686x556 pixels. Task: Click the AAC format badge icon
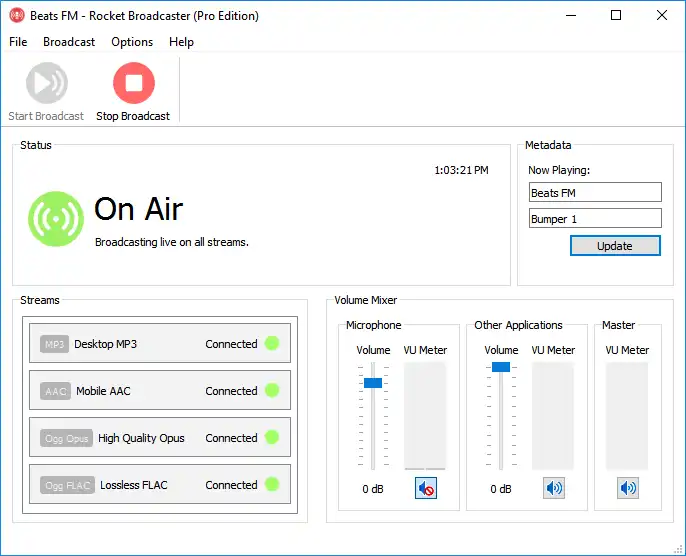coord(55,391)
